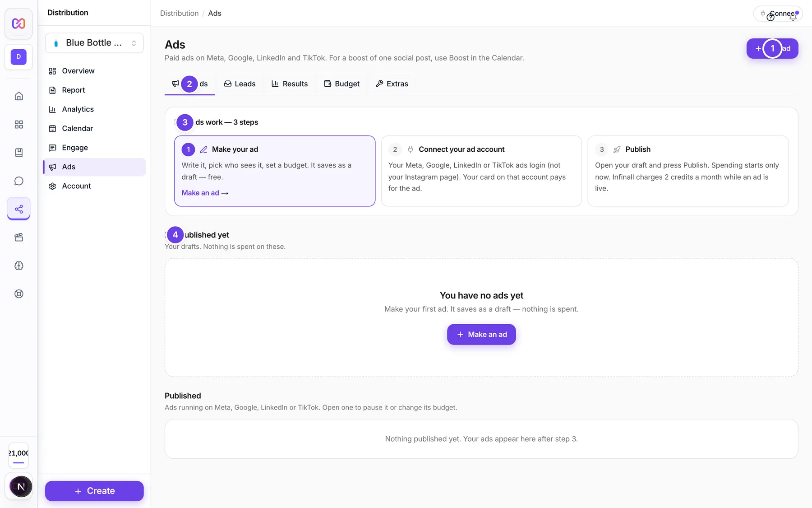Open Account in the Distribution sidebar

click(x=94, y=186)
